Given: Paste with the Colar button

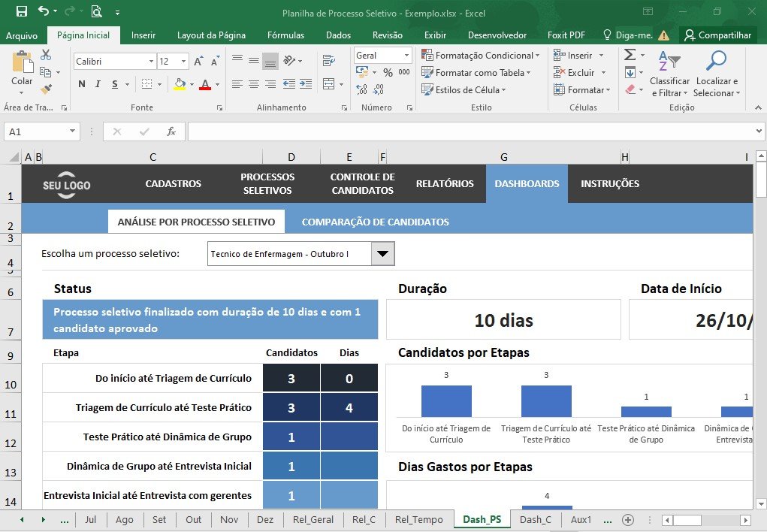Looking at the screenshot, I should coord(22,74).
